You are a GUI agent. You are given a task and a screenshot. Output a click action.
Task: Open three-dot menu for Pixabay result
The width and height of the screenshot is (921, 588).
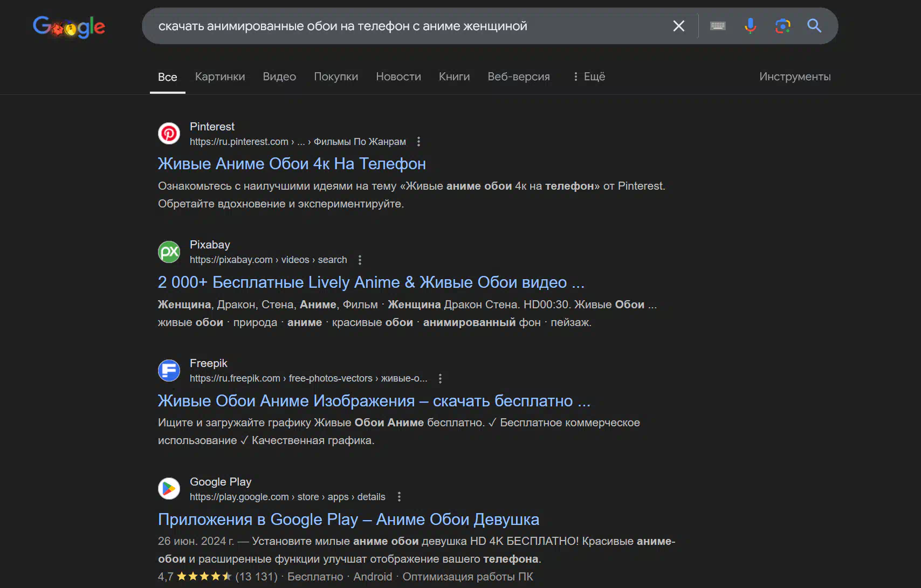pos(360,260)
